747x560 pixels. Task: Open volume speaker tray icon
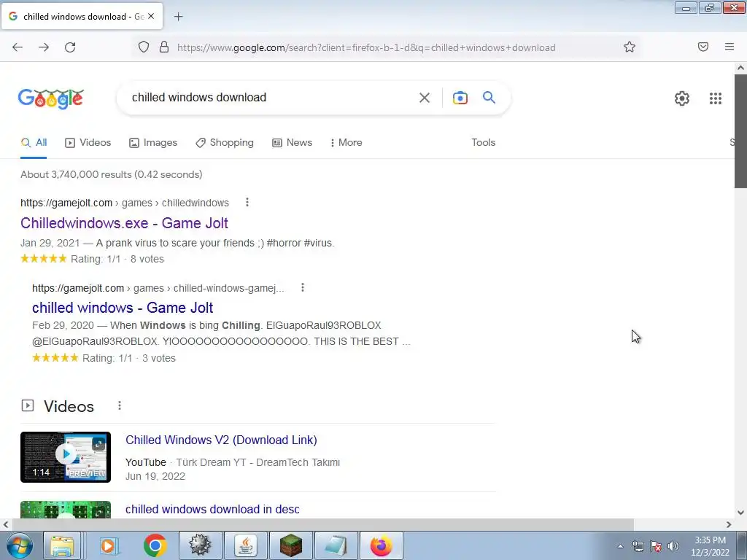pyautogui.click(x=673, y=546)
